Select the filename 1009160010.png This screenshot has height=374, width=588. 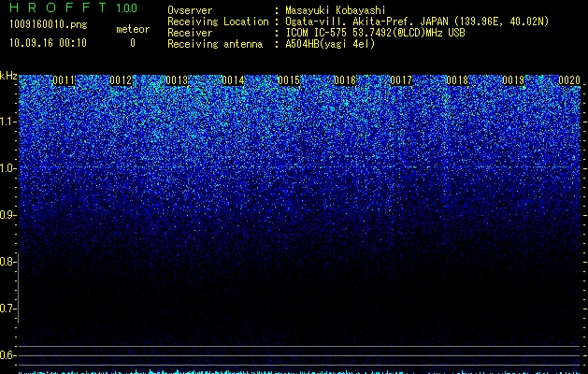49,24
